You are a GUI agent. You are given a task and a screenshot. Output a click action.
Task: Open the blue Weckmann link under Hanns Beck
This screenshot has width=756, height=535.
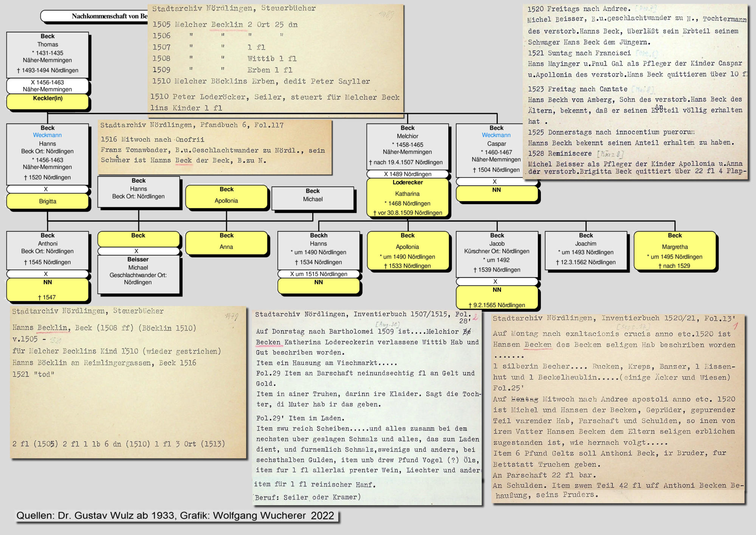click(47, 135)
